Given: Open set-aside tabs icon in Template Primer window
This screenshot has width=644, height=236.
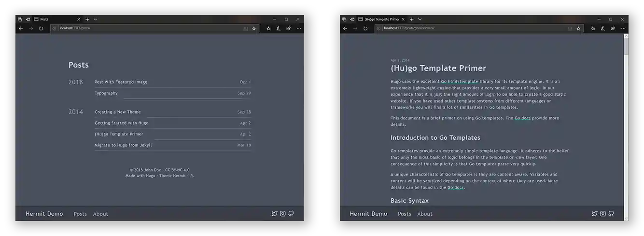Looking at the screenshot, I should (x=344, y=19).
